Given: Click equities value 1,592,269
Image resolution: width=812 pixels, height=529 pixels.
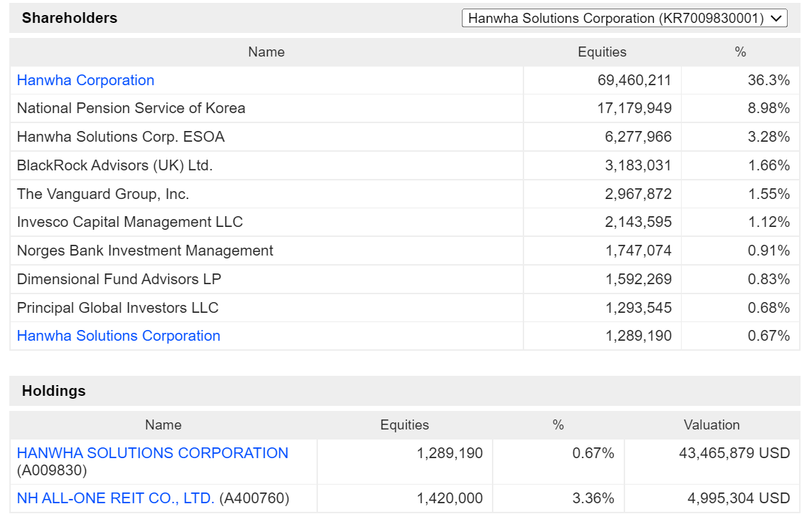Looking at the screenshot, I should point(639,279).
